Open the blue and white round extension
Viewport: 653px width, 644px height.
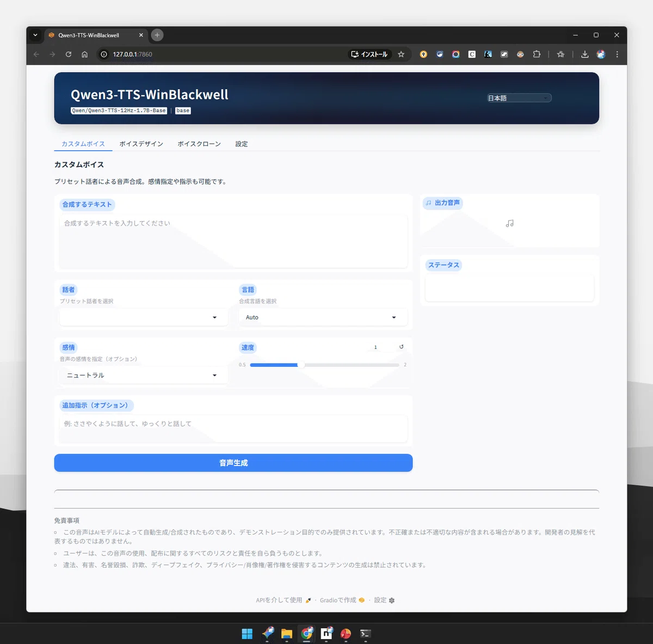click(440, 54)
